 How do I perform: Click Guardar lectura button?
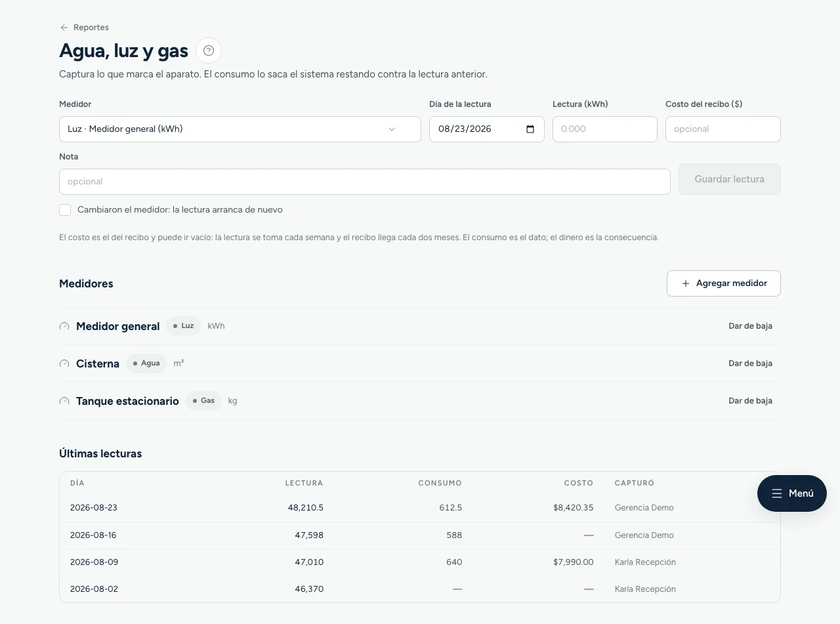(729, 179)
